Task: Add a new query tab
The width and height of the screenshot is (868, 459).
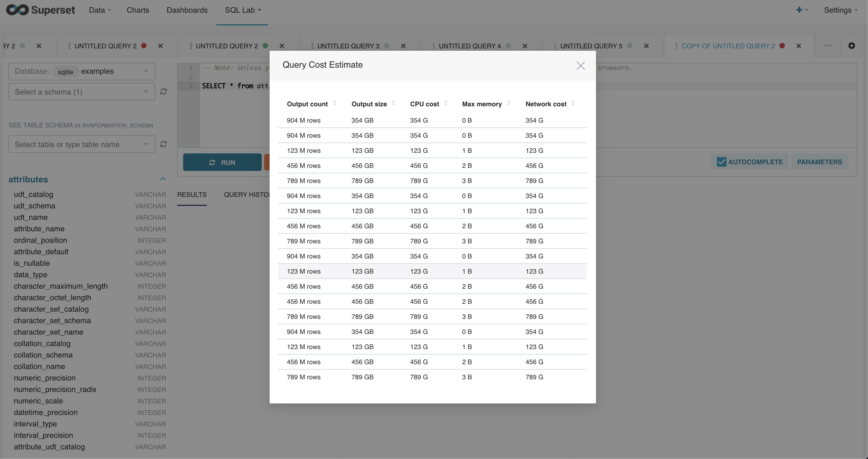Action: [x=851, y=46]
